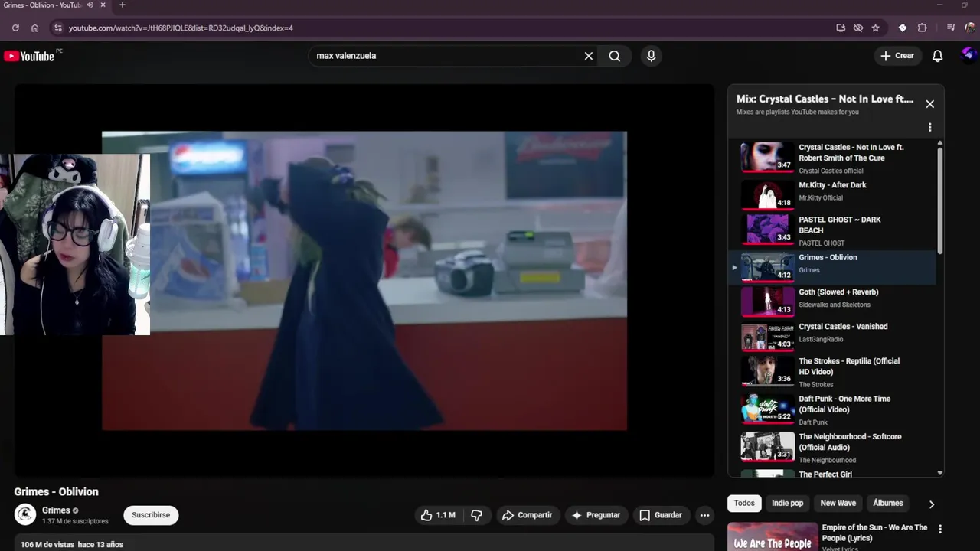Bookmark this page with the star icon
The image size is (980, 551).
pos(875,28)
